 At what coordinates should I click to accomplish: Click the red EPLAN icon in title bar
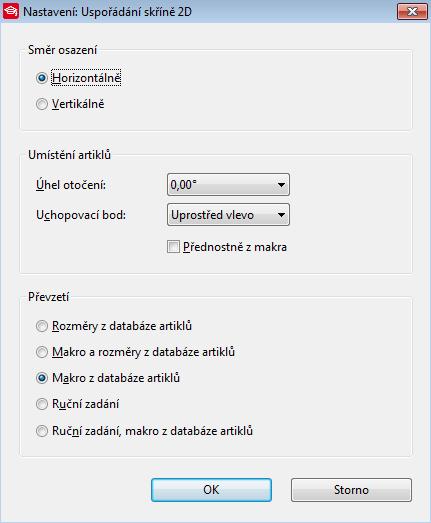coord(11,12)
